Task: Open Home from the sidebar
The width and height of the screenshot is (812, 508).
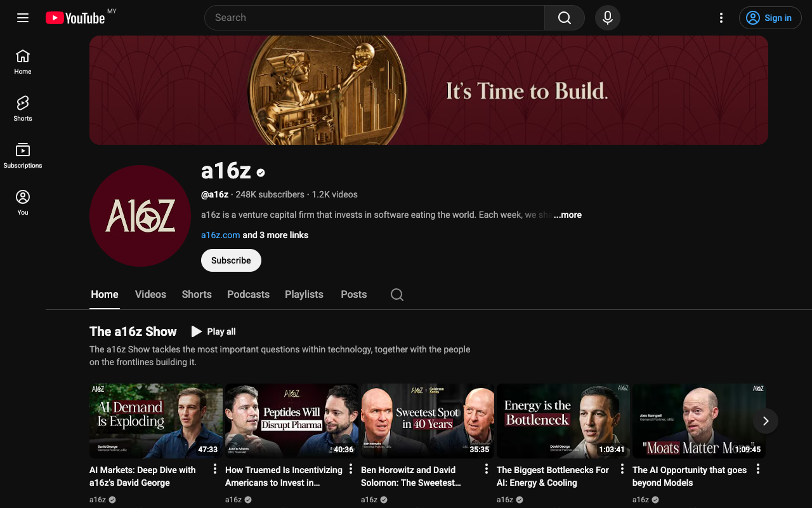Action: (x=23, y=62)
